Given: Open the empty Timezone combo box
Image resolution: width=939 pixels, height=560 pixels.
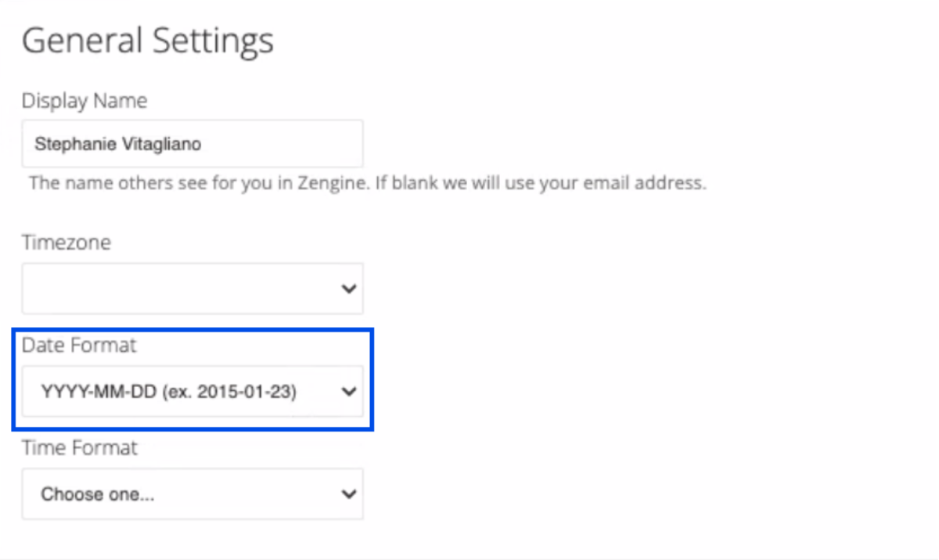Looking at the screenshot, I should coord(192,289).
